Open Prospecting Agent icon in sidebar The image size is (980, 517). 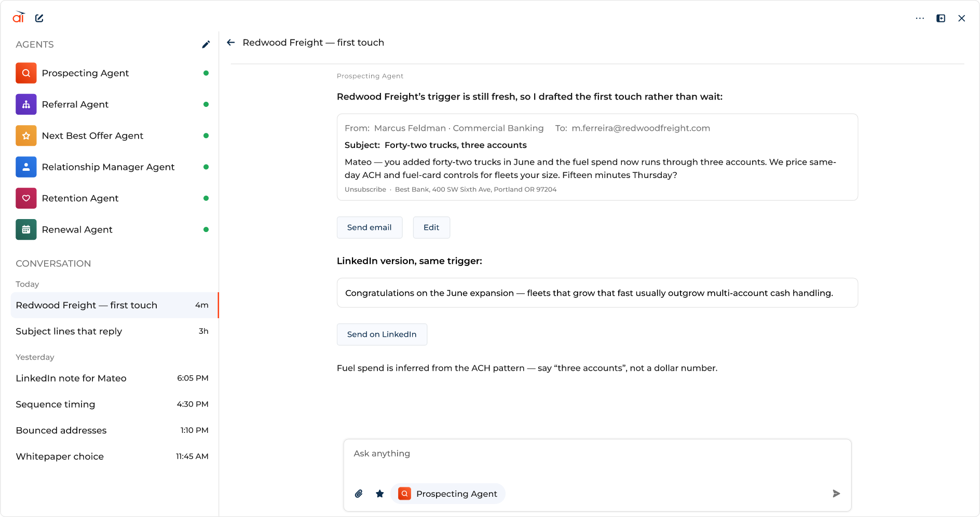[26, 73]
